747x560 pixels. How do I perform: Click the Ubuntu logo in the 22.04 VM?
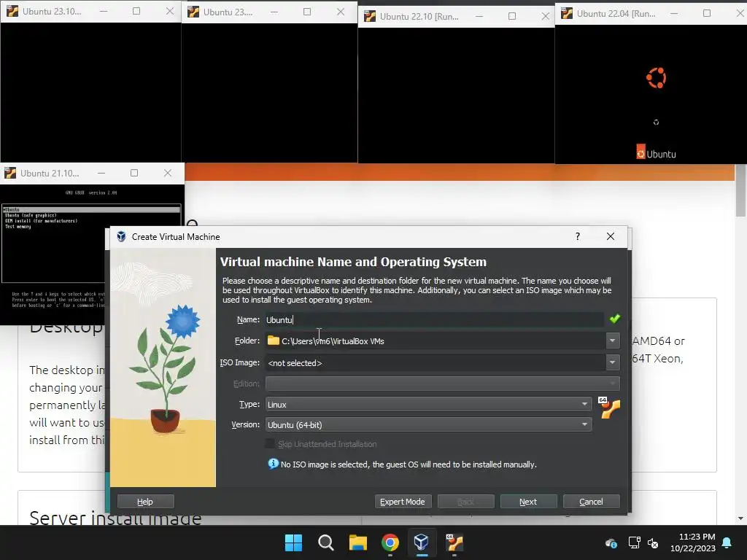click(x=656, y=77)
